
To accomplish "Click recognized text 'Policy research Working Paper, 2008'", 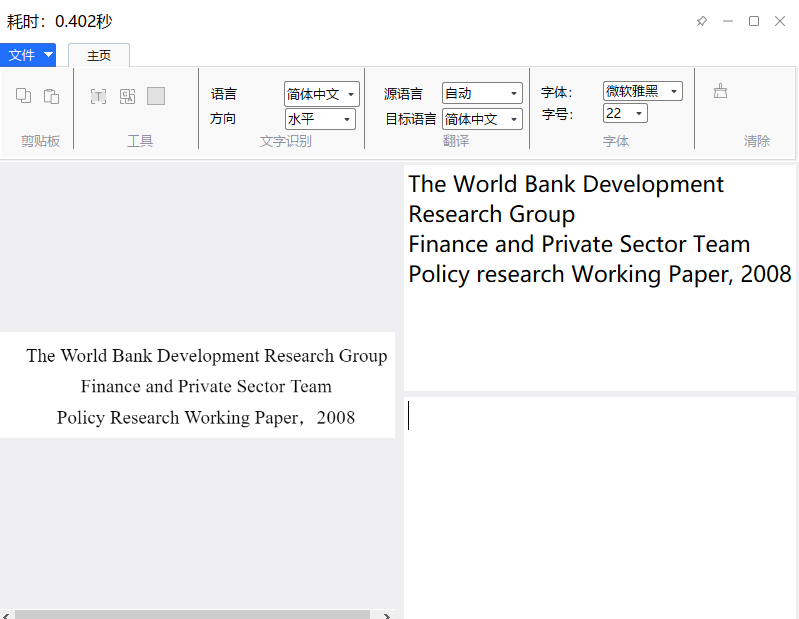I will pyautogui.click(x=600, y=274).
